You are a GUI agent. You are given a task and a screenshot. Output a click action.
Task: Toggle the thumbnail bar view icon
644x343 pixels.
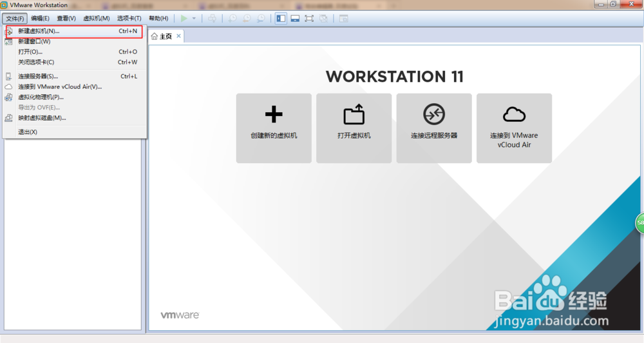(295, 19)
